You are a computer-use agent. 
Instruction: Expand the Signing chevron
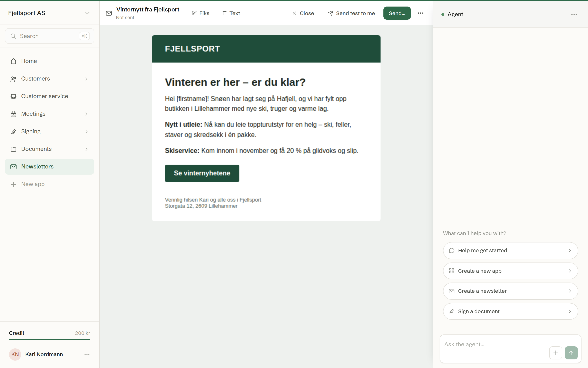coord(87,131)
